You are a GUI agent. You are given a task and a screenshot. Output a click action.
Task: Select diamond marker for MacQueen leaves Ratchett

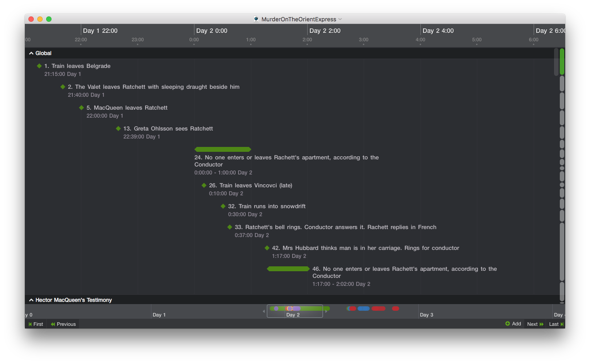81,107
